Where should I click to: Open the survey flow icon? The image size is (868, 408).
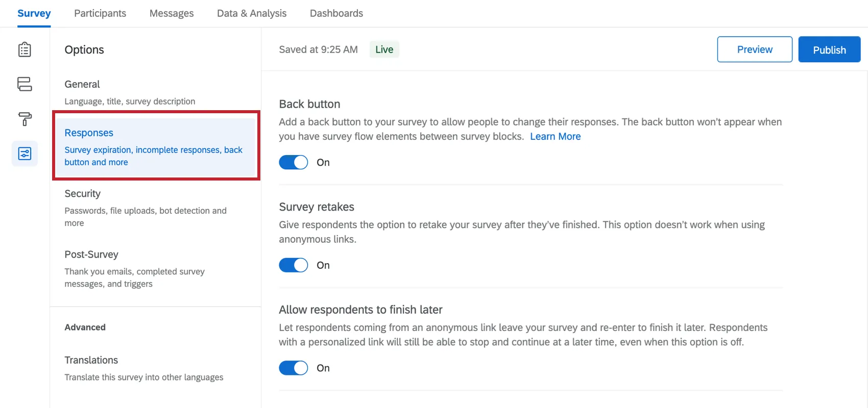point(25,84)
